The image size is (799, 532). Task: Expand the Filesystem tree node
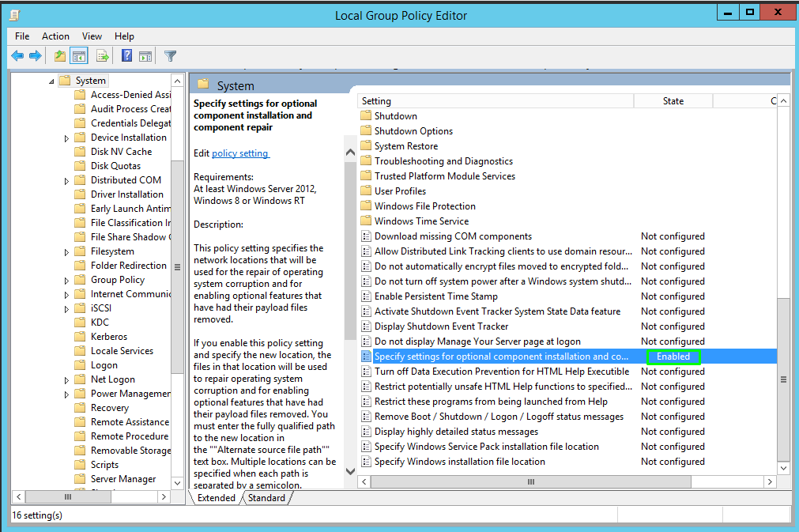tap(66, 252)
